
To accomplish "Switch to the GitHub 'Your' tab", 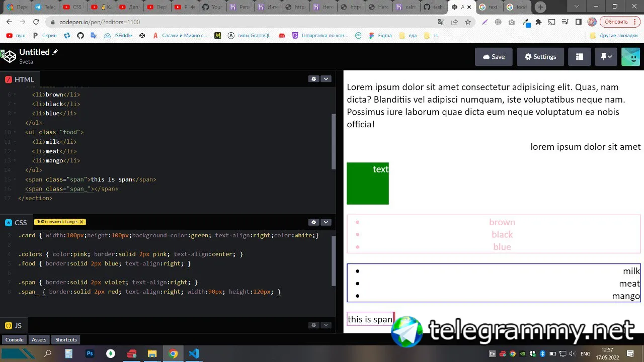I will tap(211, 7).
